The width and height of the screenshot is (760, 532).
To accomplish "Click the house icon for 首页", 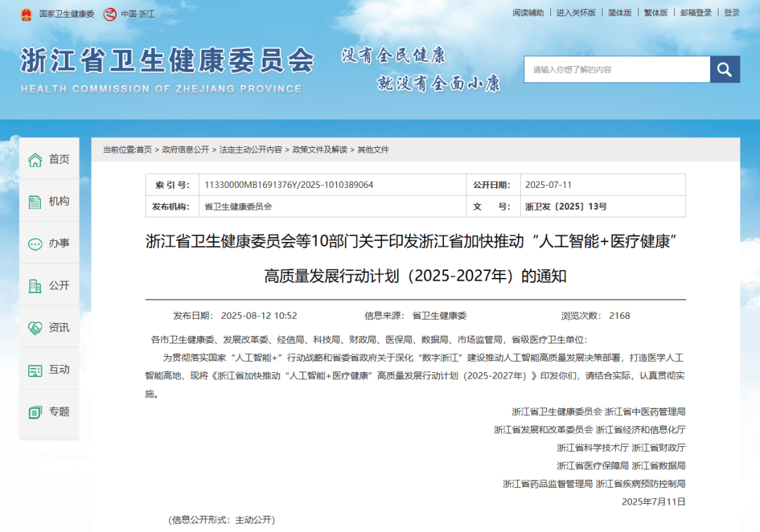I will click(35, 160).
